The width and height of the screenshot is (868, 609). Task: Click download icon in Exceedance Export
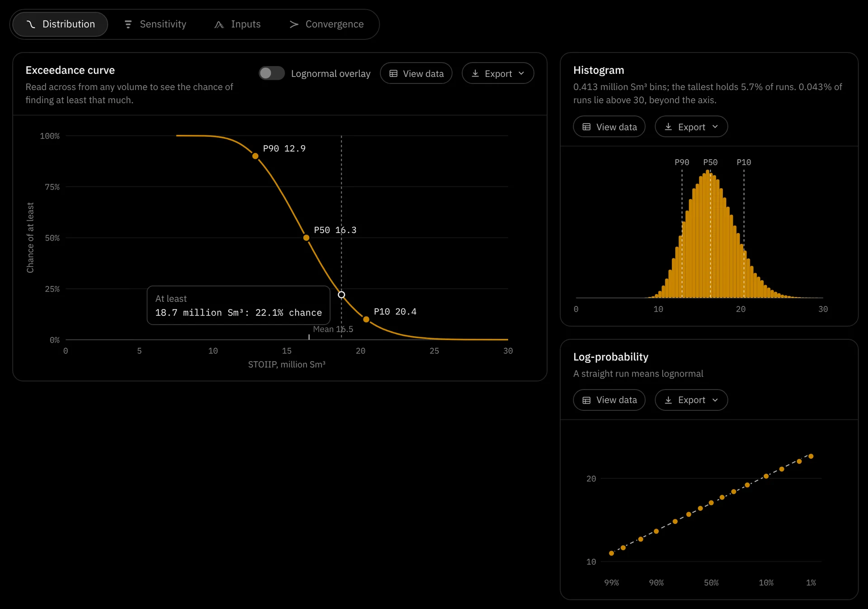[475, 73]
